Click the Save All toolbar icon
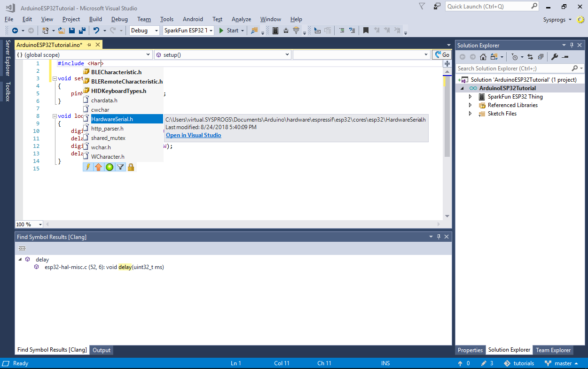Image resolution: width=588 pixels, height=369 pixels. [82, 31]
